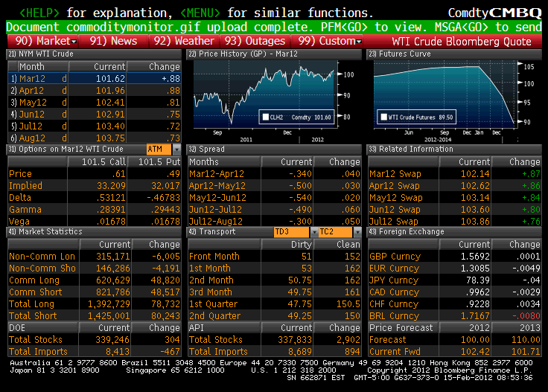
Task: Open the Outages tab
Action: coord(252,41)
